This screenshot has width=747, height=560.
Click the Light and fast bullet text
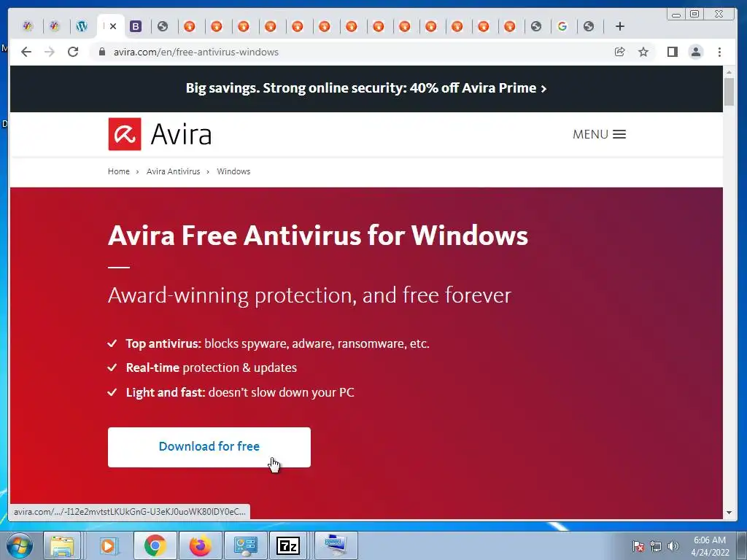(x=240, y=392)
